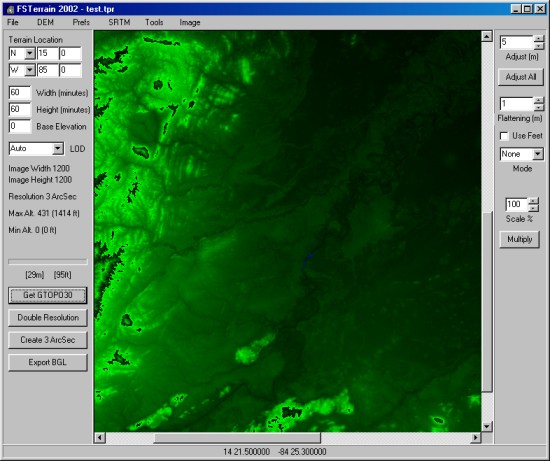Click the up arrow of Adjust spinner
Viewport: 550px width, 461px height.
click(538, 39)
